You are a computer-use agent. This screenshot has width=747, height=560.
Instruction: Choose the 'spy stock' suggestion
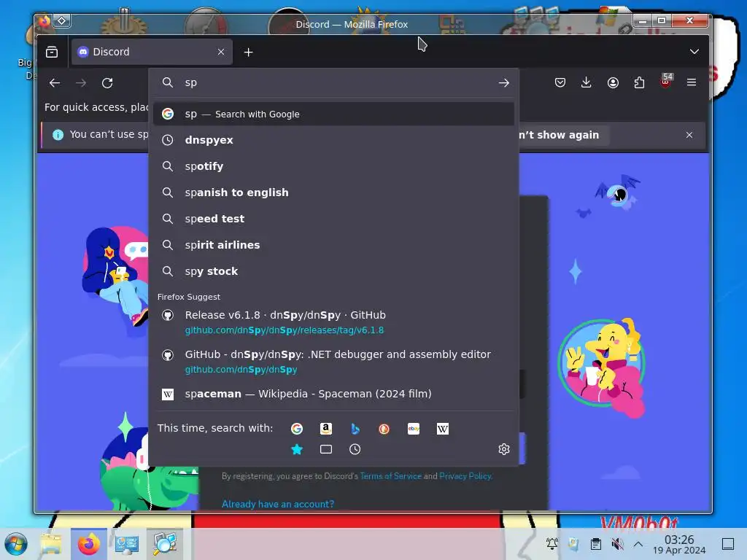(x=333, y=271)
